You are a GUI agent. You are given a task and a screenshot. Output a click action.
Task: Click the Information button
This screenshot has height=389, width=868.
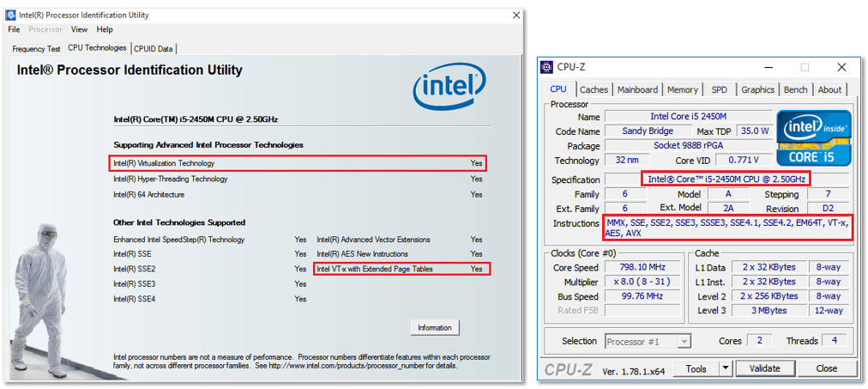(x=435, y=327)
